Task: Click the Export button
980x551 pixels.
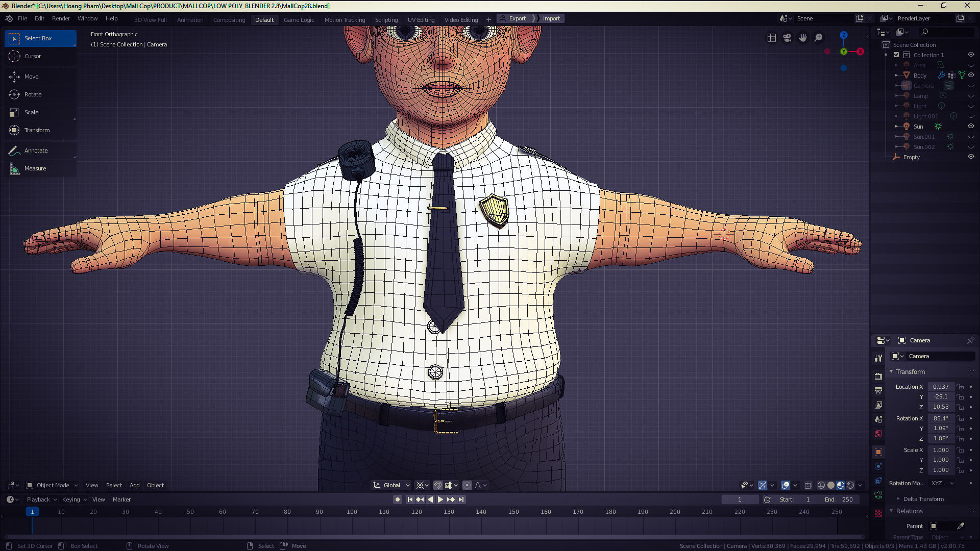Action: [x=517, y=18]
